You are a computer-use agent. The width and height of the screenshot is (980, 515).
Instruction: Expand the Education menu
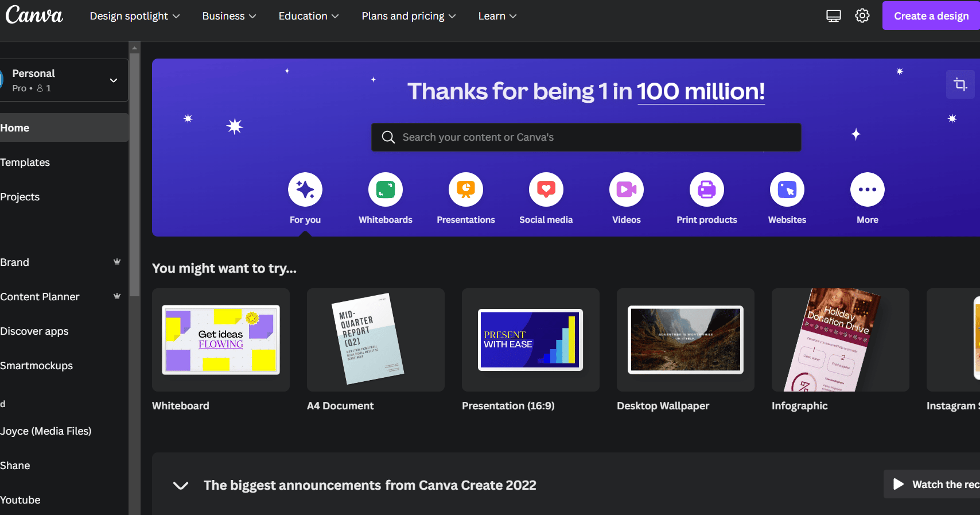(x=309, y=16)
